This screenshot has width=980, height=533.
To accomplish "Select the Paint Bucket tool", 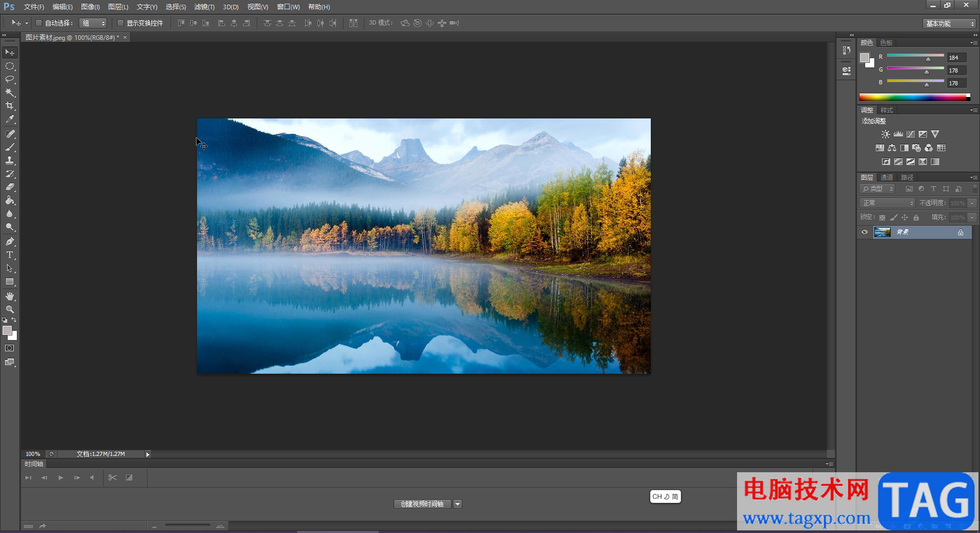I will (x=10, y=200).
